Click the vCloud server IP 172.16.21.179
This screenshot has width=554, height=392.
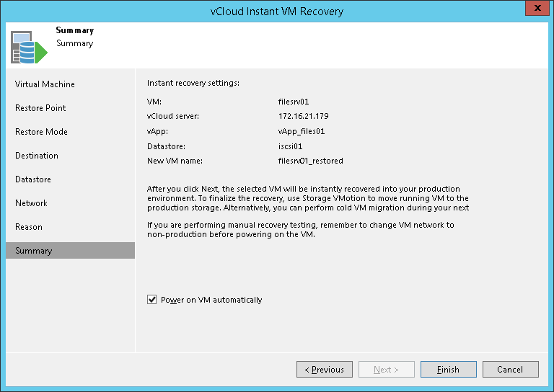click(304, 116)
